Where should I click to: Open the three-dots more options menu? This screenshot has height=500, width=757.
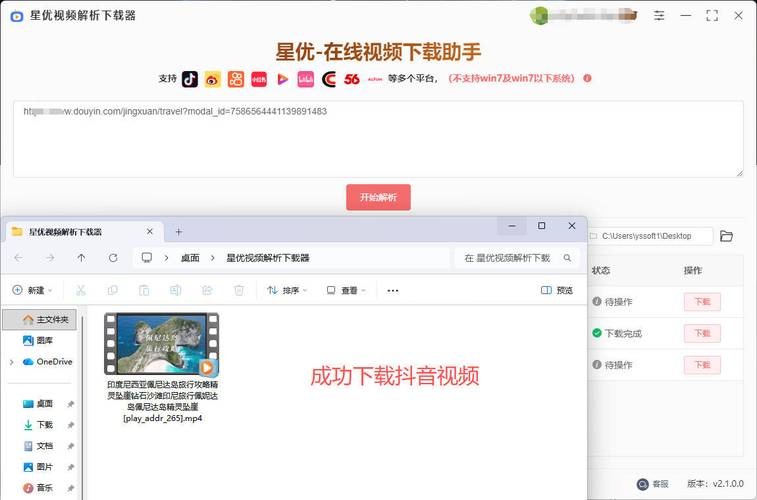click(393, 291)
